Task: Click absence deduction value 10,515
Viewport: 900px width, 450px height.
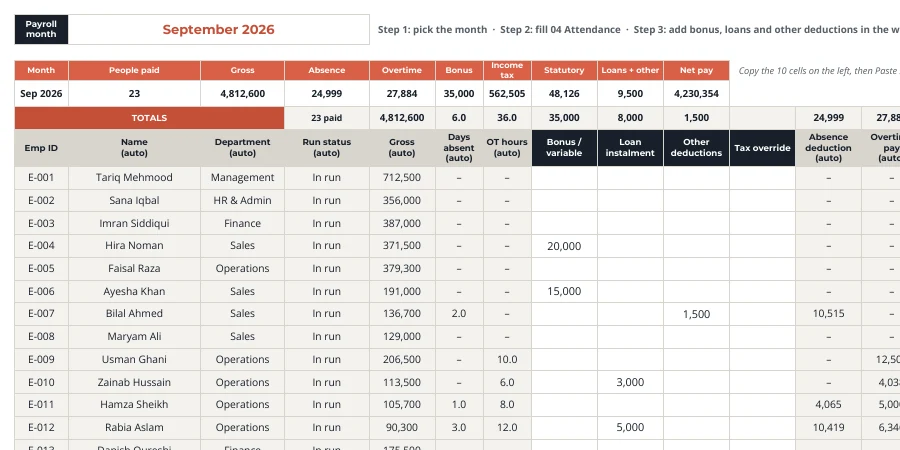Action: pyautogui.click(x=828, y=314)
